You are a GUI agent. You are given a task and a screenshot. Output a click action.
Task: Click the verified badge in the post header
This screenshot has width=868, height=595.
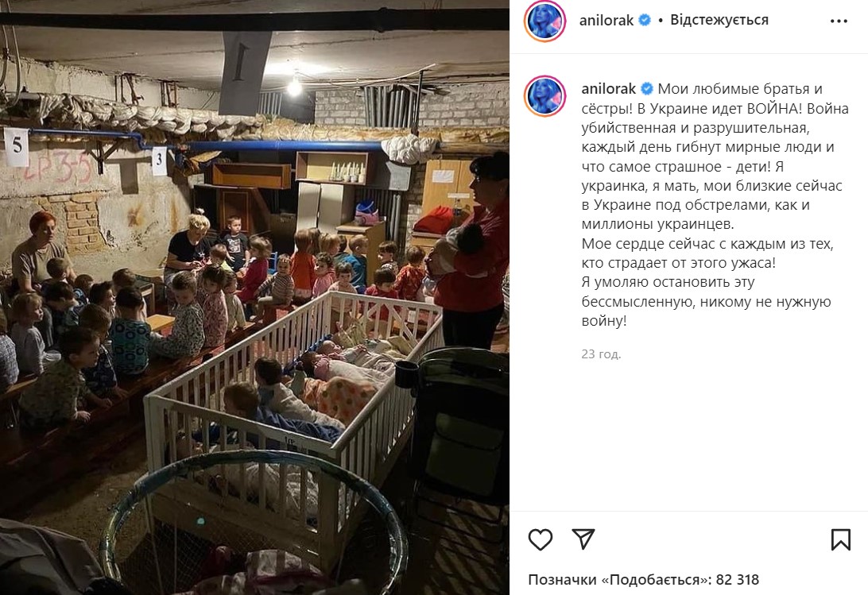click(645, 21)
